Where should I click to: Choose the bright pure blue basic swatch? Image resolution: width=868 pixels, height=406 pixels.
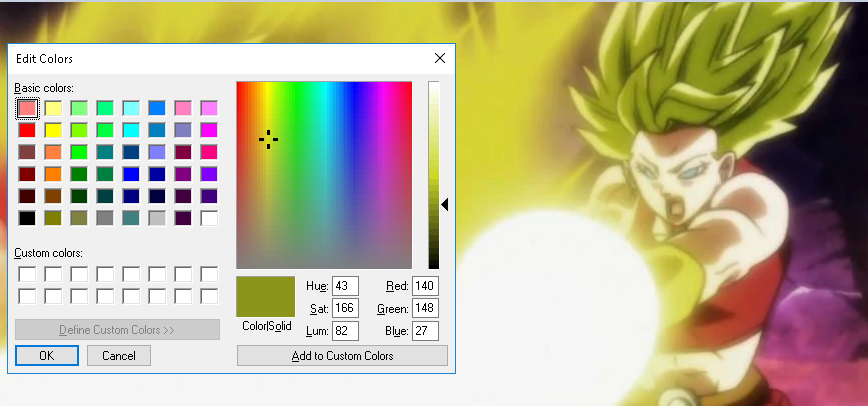tap(131, 174)
